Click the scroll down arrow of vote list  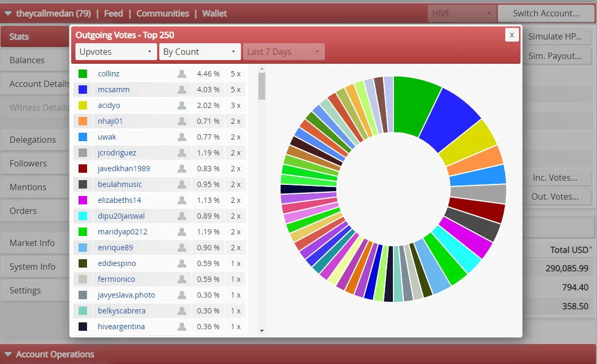[262, 330]
